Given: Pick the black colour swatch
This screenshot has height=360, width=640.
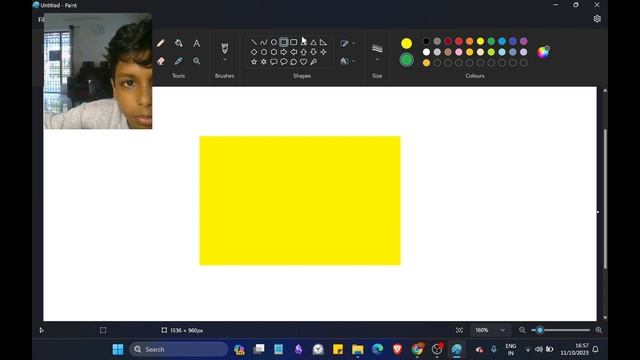Looking at the screenshot, I should tap(427, 41).
